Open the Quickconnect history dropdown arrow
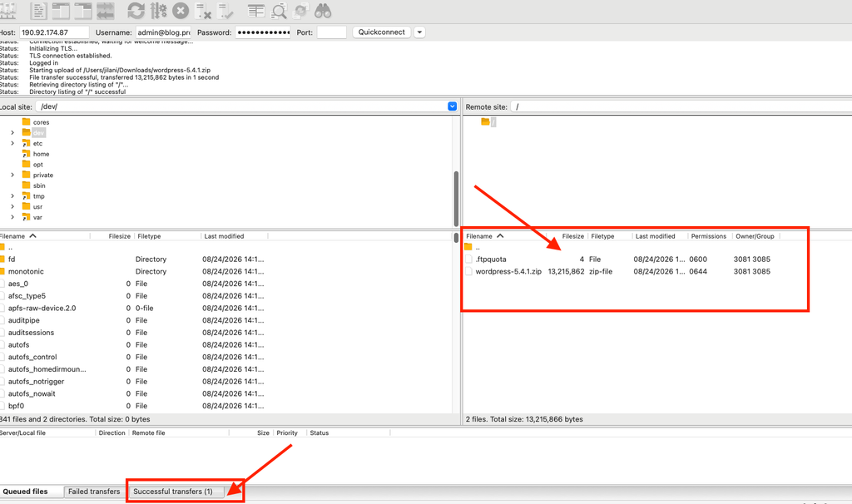 click(419, 32)
